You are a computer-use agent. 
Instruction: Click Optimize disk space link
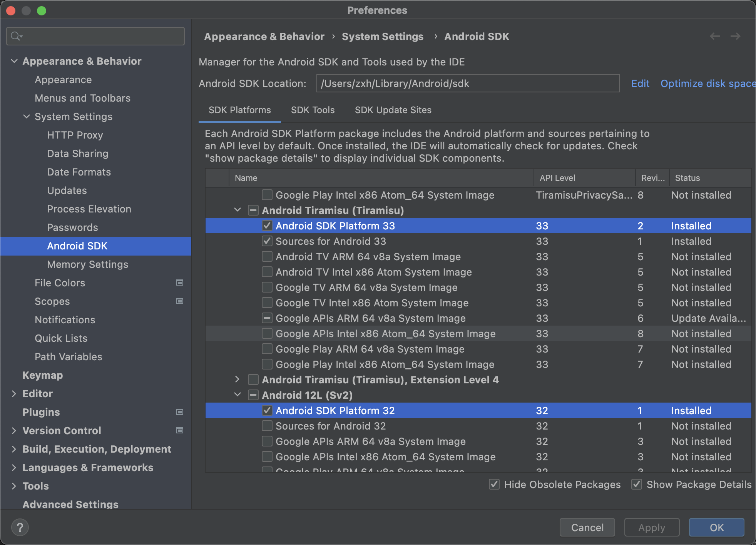coord(707,84)
